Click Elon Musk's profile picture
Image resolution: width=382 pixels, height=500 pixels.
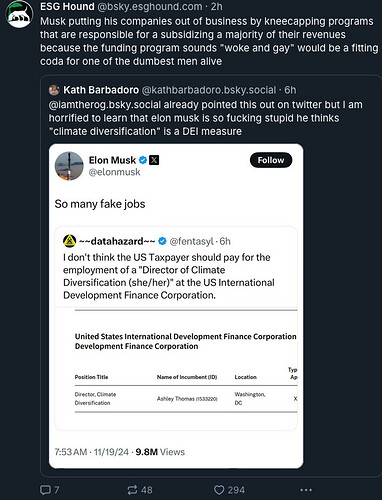pos(69,166)
